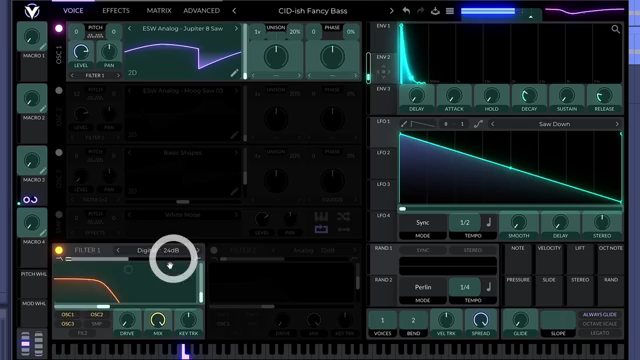Click RAND 1 STEREO button
640x360 pixels.
click(472, 250)
